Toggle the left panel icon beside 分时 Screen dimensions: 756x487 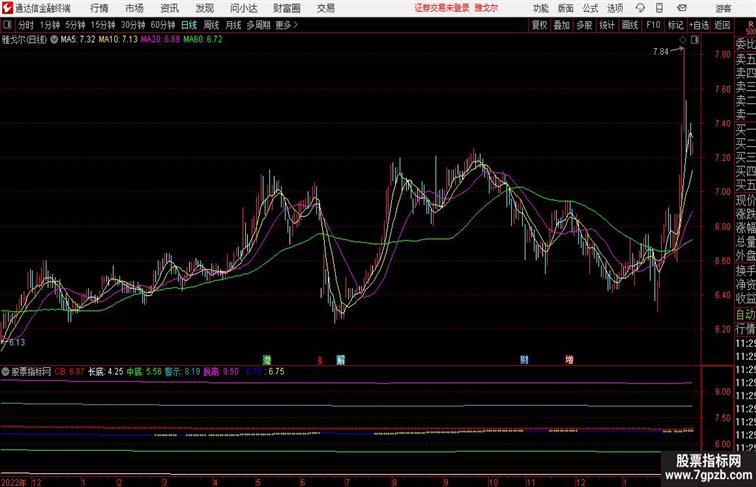pos(7,25)
